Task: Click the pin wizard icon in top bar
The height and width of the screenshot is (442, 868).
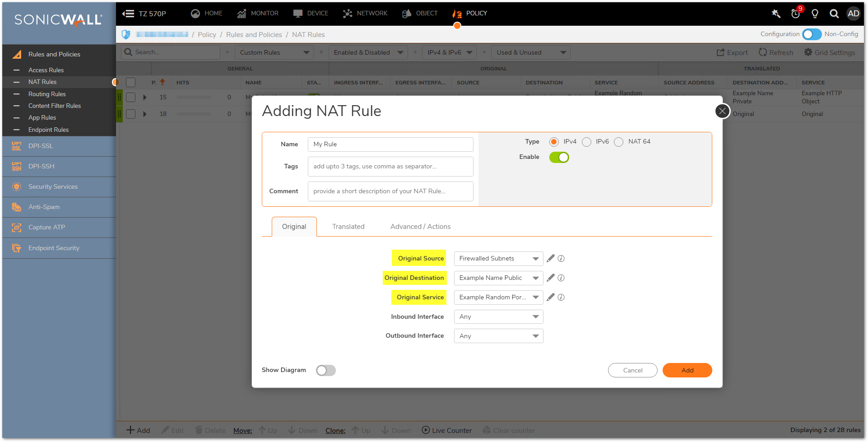Action: tap(776, 14)
